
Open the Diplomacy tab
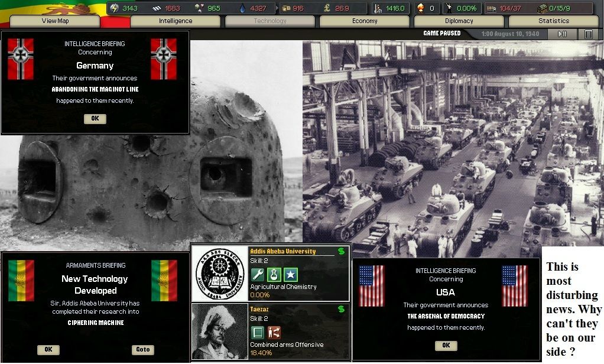click(x=459, y=21)
